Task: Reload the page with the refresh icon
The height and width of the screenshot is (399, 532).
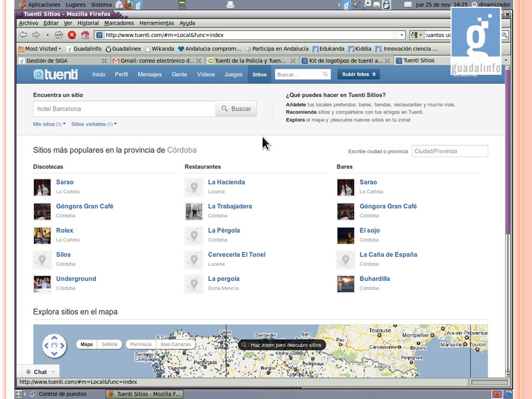Action: 59,35
